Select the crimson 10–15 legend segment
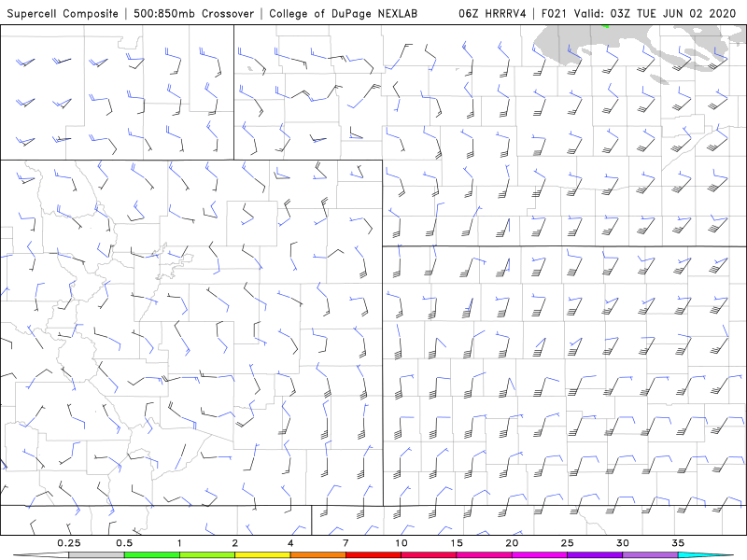 [x=429, y=555]
